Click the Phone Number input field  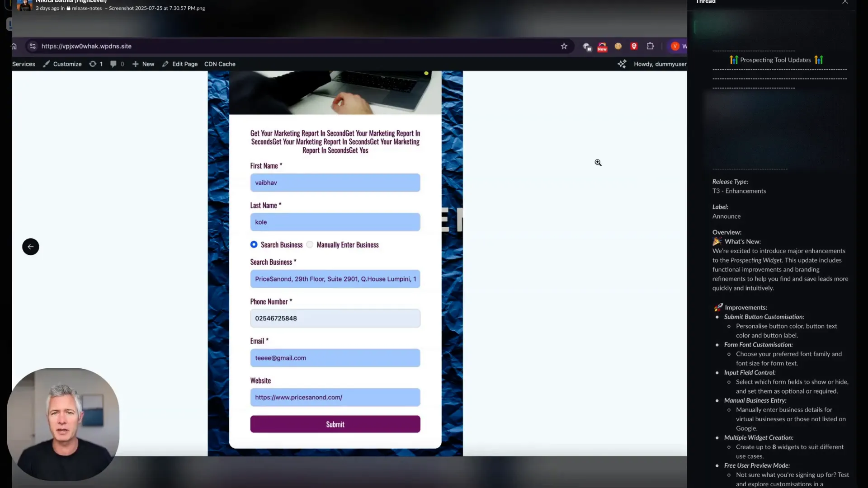click(x=335, y=318)
